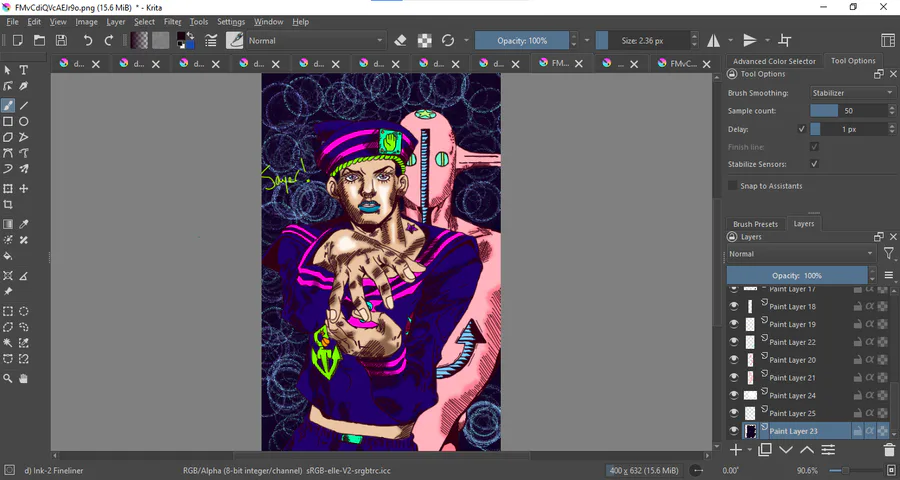Select the Rectangular Selection tool
This screenshot has height=480, width=900.
click(8, 311)
